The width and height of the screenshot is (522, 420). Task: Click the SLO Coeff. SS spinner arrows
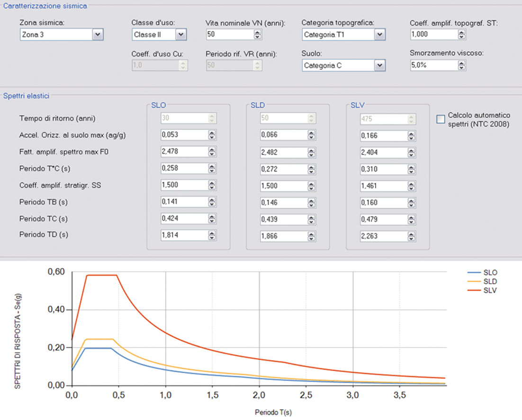[x=212, y=185]
